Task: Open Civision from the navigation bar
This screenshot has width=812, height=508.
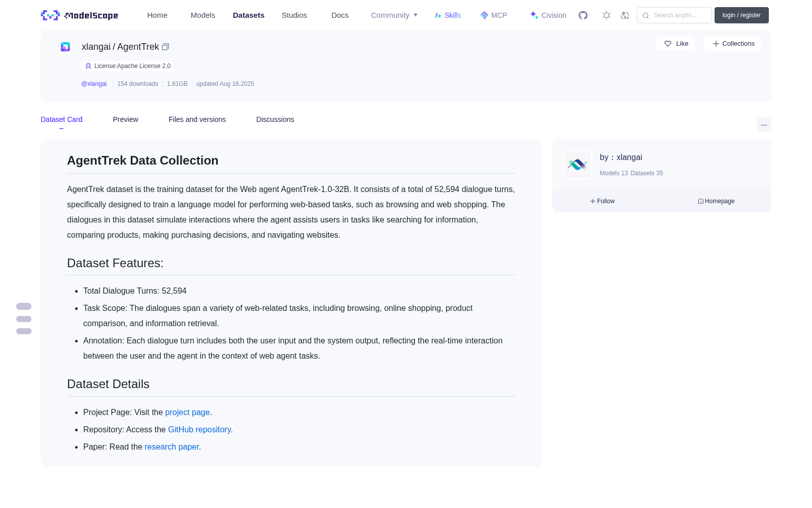Action: click(x=548, y=15)
